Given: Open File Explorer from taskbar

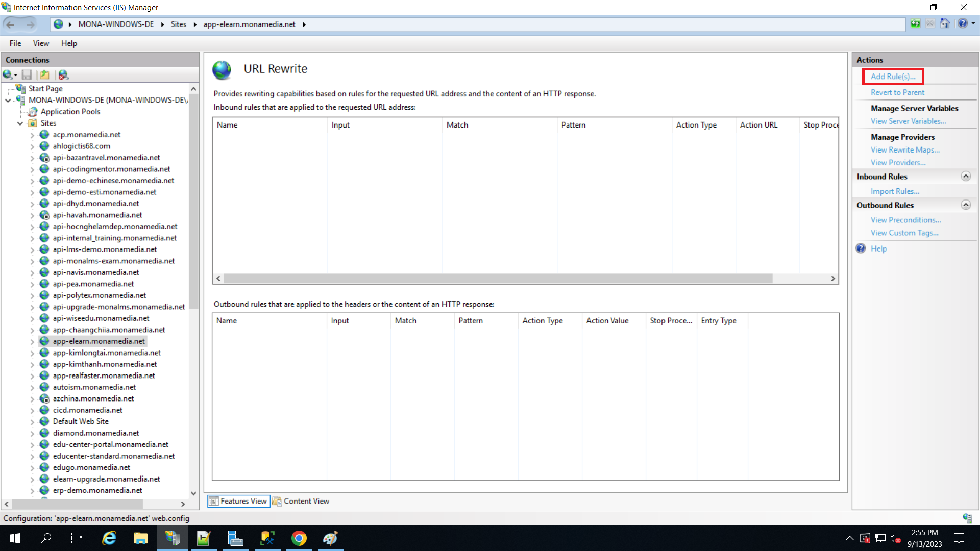Looking at the screenshot, I should coord(141,538).
